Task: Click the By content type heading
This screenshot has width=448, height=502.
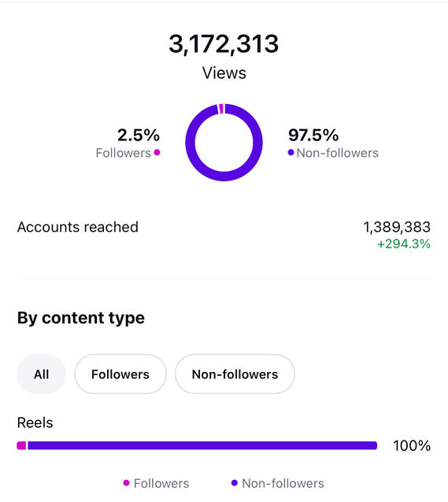Action: coord(81,318)
